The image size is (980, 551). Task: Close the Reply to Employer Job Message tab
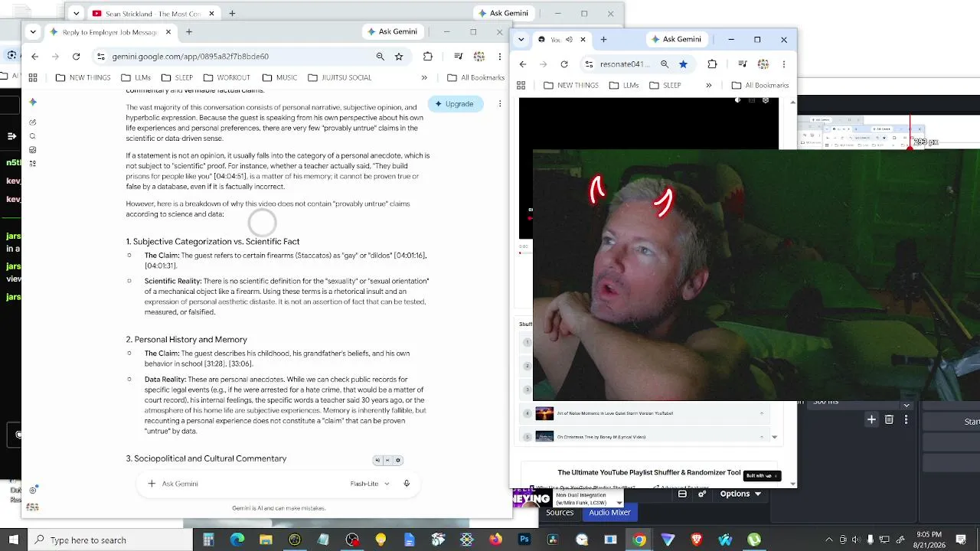(x=168, y=32)
